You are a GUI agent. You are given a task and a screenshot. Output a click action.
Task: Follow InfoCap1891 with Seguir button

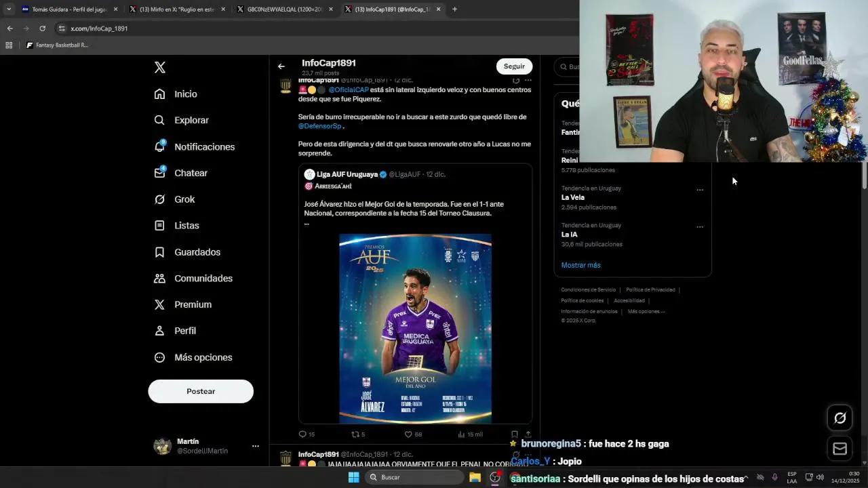[514, 66]
